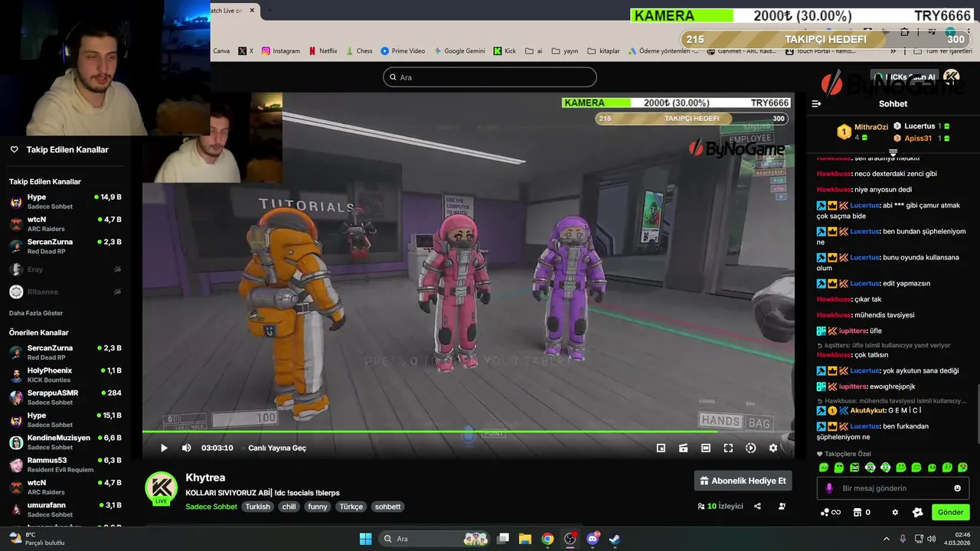Open offline channel RRaenee
Viewport: 980px width, 551px height.
click(65, 292)
